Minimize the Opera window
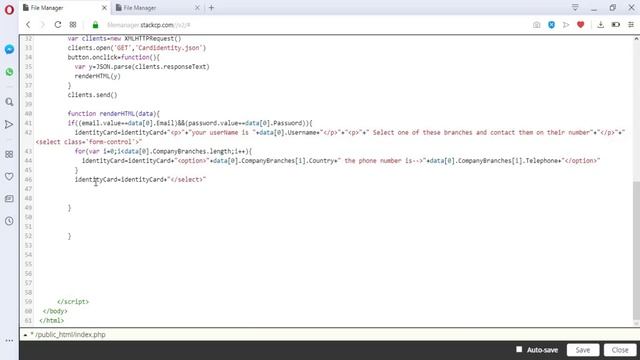 594,8
